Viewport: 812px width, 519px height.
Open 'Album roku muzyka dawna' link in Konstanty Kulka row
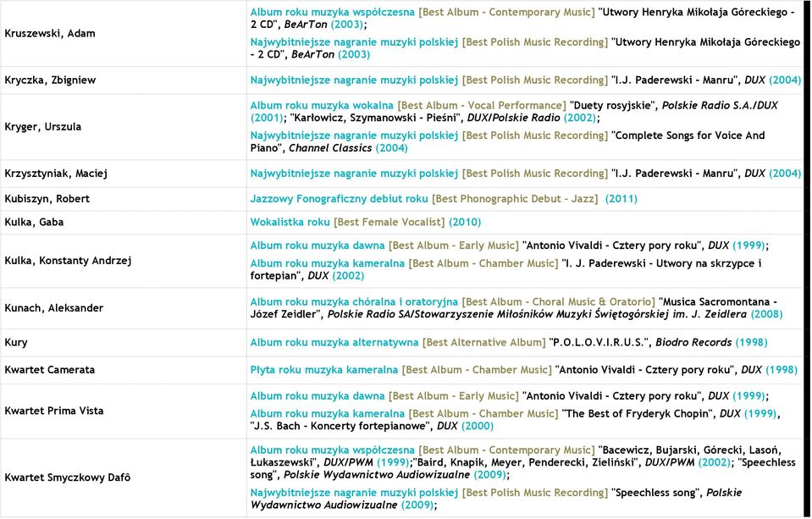(x=318, y=246)
